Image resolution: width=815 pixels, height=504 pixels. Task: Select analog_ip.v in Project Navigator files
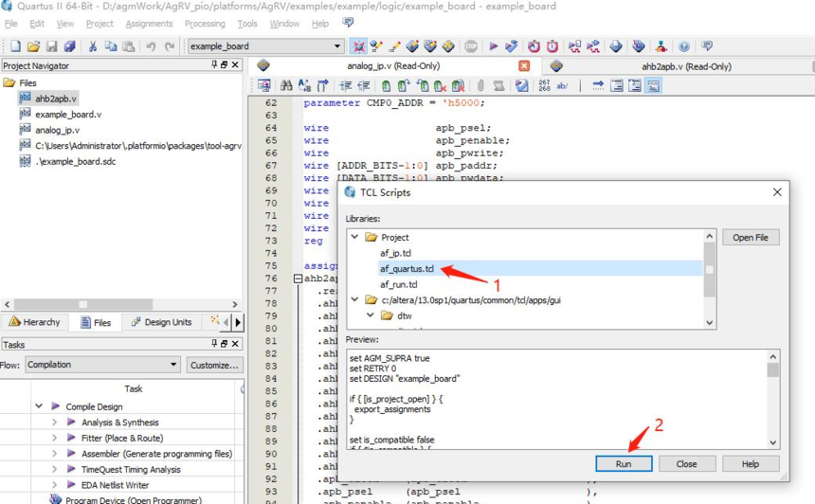[57, 130]
